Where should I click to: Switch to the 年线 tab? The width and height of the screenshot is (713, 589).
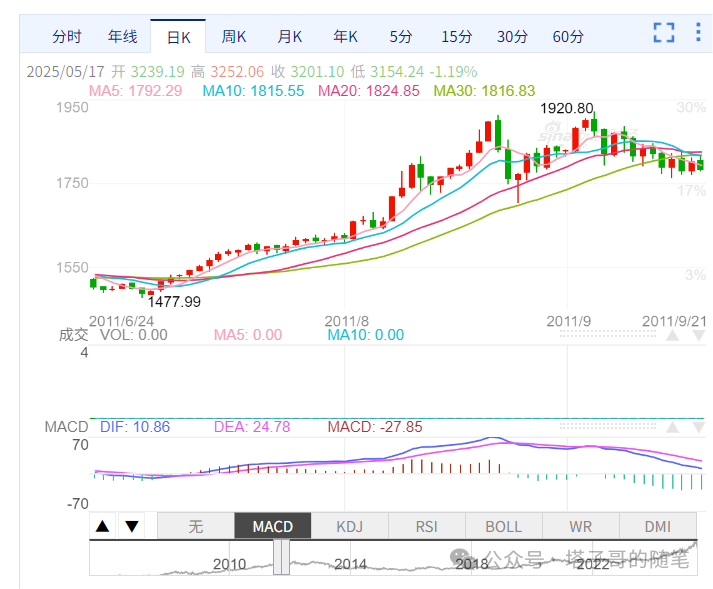pos(122,36)
